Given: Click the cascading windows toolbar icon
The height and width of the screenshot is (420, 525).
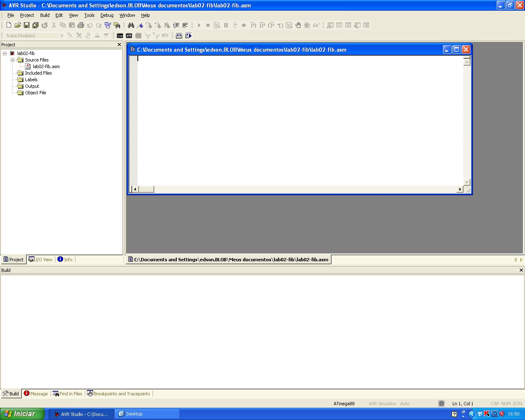Looking at the screenshot, I should [x=108, y=25].
